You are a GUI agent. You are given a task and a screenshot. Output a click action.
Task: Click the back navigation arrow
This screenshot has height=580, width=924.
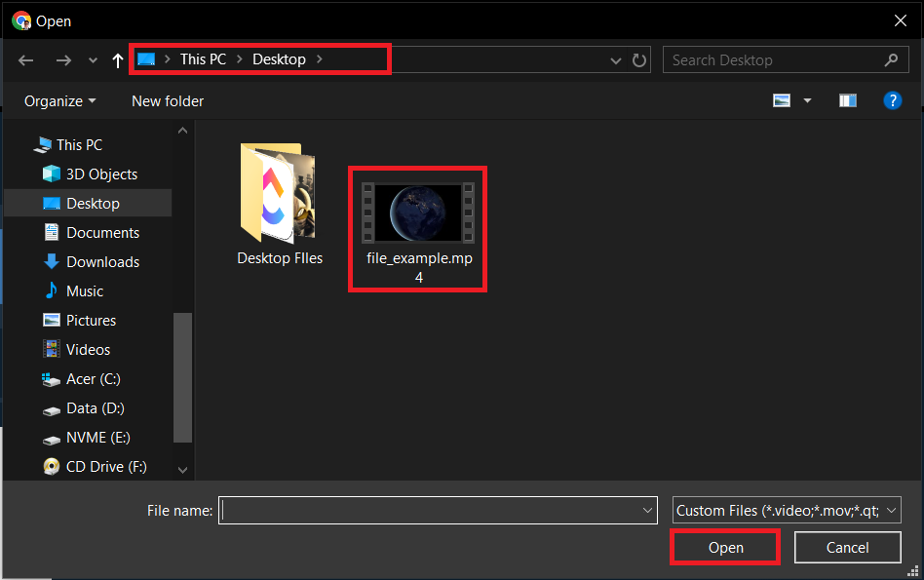(25, 59)
